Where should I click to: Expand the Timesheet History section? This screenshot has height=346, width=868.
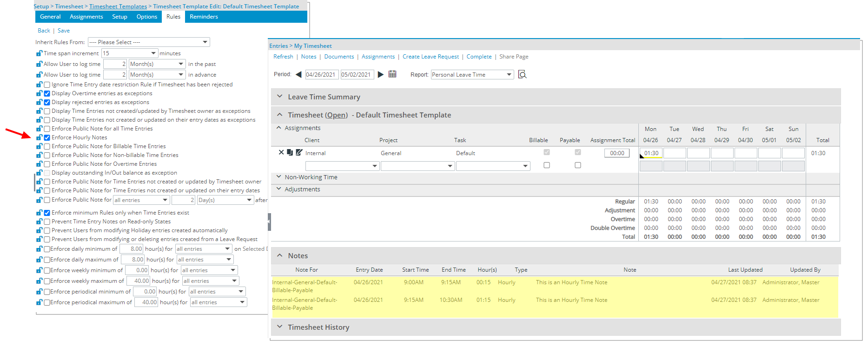(280, 327)
